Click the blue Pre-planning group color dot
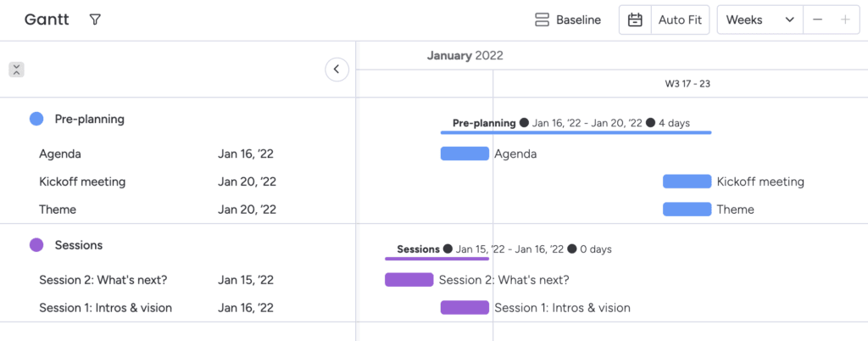The width and height of the screenshot is (868, 341). pyautogui.click(x=36, y=120)
